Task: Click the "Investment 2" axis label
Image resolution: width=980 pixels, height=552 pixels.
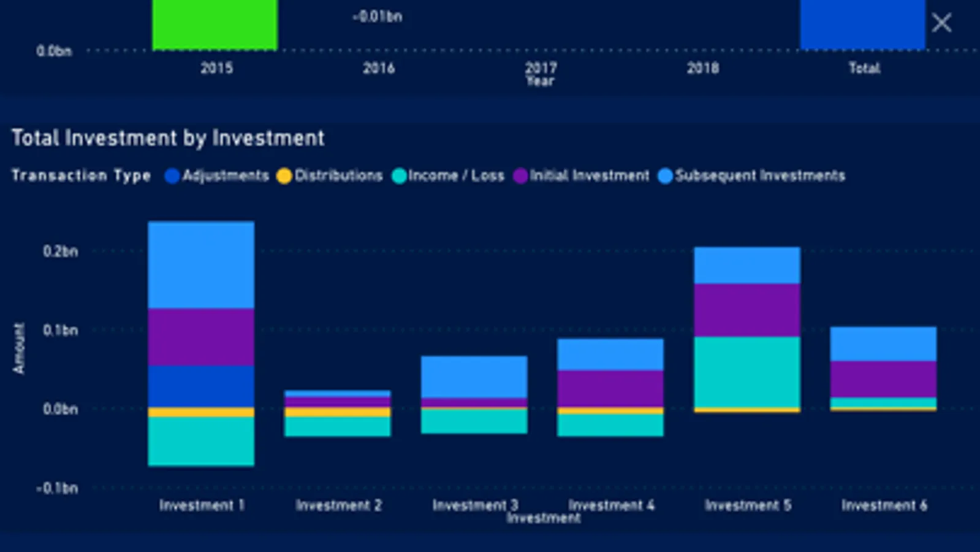Action: pos(338,505)
